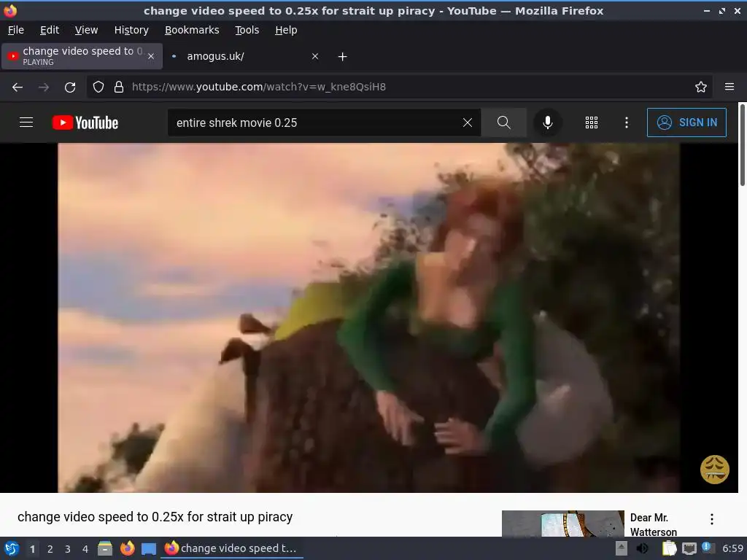Go back to the previous page
The height and width of the screenshot is (560, 747).
coord(18,87)
